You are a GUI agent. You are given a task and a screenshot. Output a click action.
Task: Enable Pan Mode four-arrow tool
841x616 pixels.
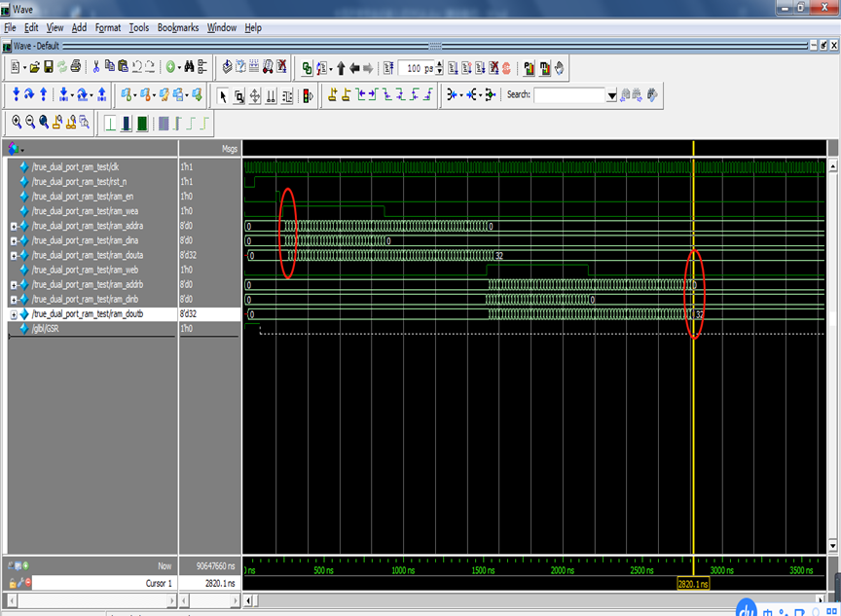click(255, 96)
